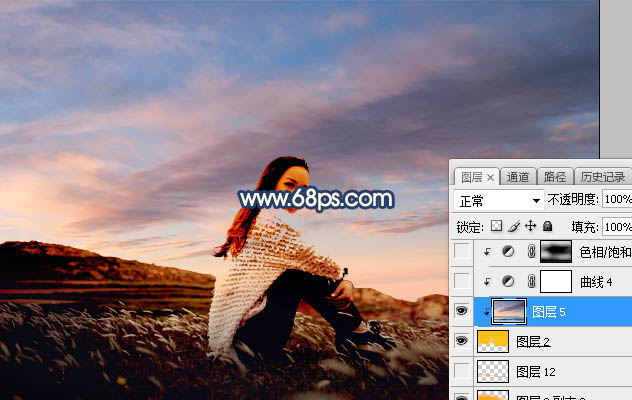Select the layer named 色相/饱和
The height and width of the screenshot is (400, 632).
click(x=605, y=252)
